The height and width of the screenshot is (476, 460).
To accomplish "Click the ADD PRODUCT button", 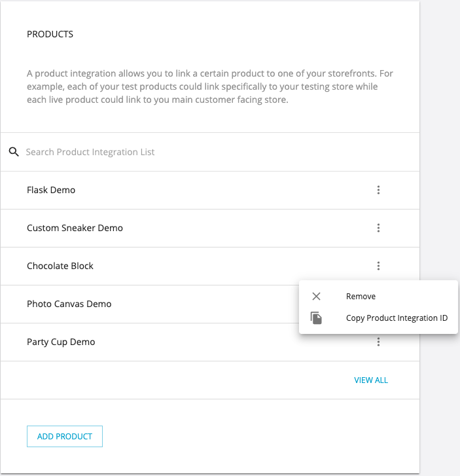I will click(65, 436).
